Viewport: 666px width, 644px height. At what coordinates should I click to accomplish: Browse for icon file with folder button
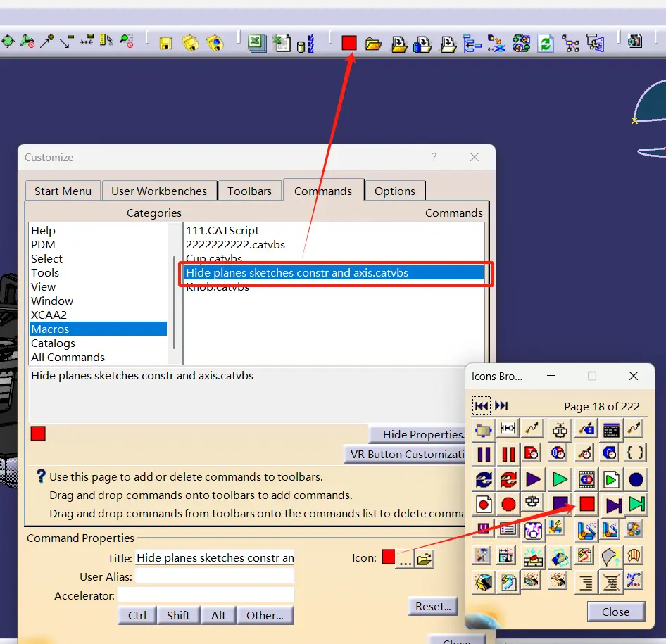click(x=425, y=559)
